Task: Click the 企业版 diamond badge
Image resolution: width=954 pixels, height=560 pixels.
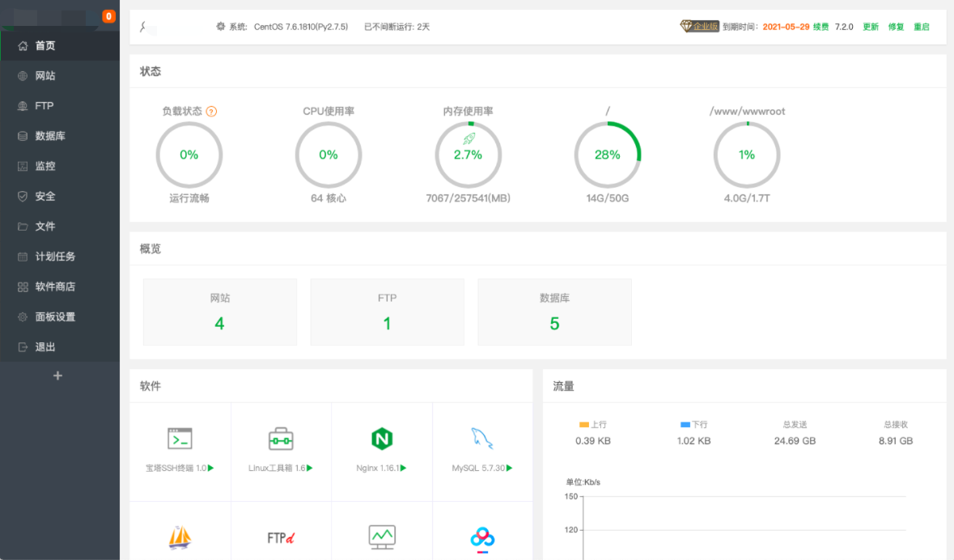Action: 700,26
